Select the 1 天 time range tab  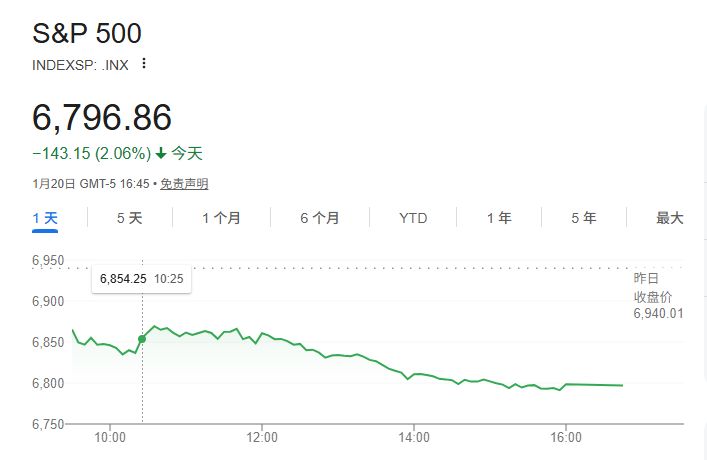(x=46, y=218)
